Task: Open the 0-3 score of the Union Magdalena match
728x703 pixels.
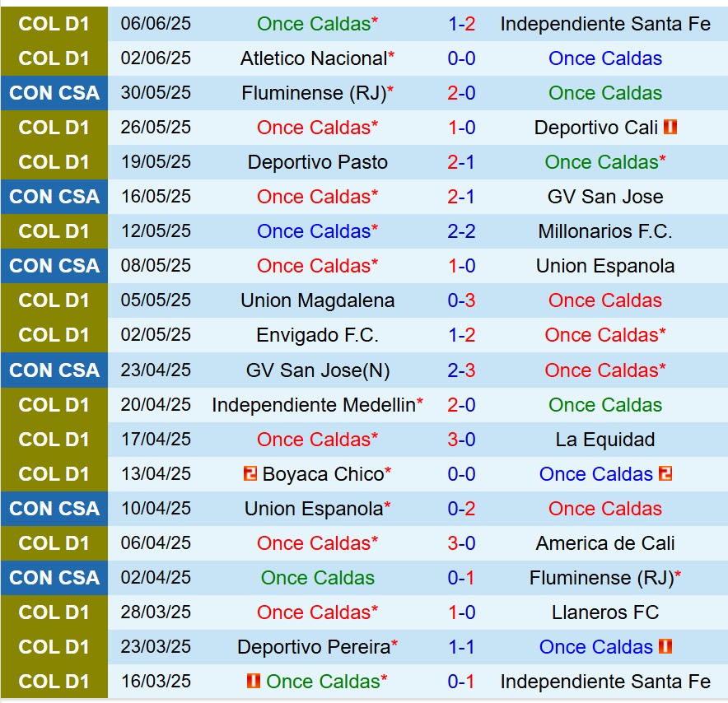Action: [x=461, y=300]
